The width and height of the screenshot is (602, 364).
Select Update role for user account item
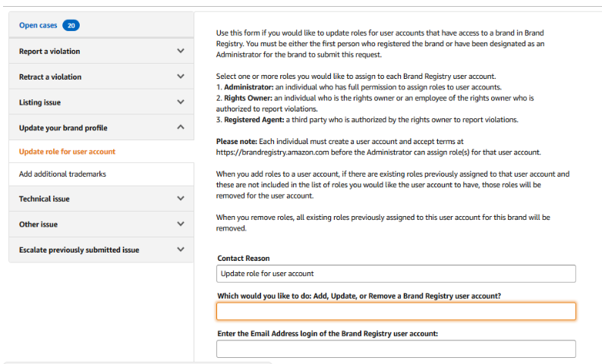click(67, 152)
